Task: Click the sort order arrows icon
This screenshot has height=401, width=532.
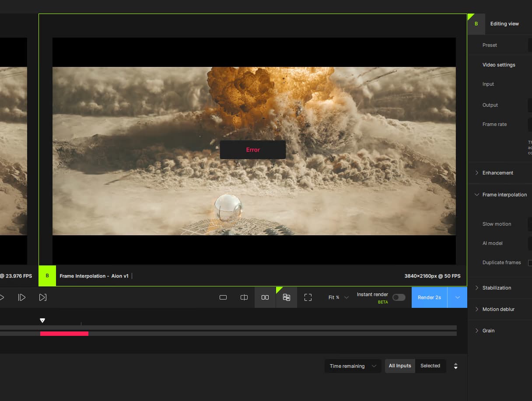Action: coord(455,366)
